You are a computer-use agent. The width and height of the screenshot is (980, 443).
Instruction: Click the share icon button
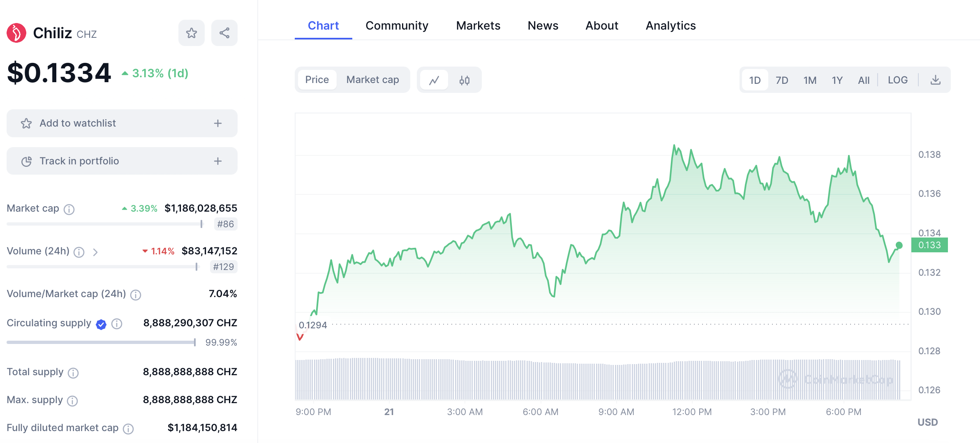[x=224, y=33]
